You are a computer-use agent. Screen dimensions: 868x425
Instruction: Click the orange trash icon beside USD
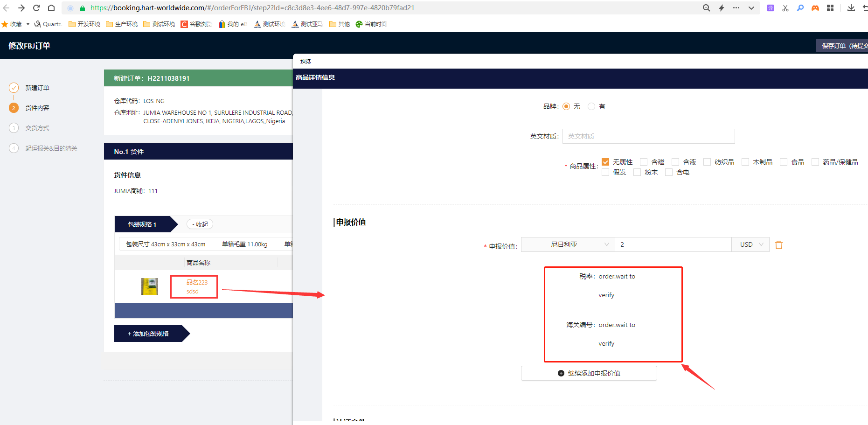pyautogui.click(x=778, y=245)
